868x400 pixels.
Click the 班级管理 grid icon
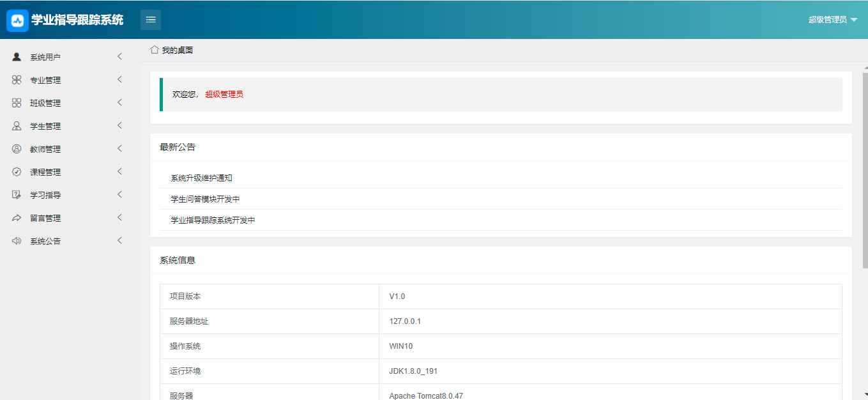tap(17, 103)
